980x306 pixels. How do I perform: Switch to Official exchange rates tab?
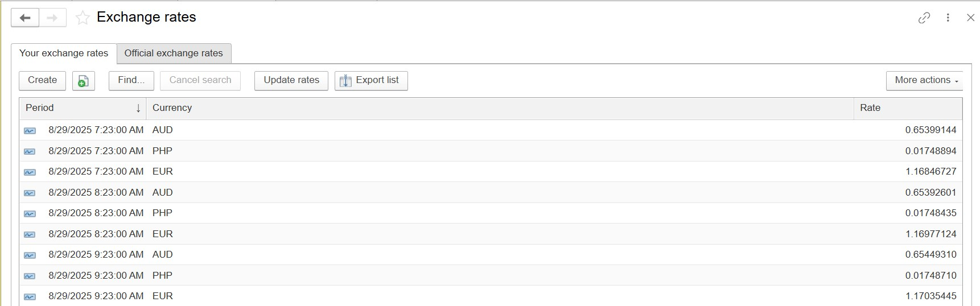(174, 53)
